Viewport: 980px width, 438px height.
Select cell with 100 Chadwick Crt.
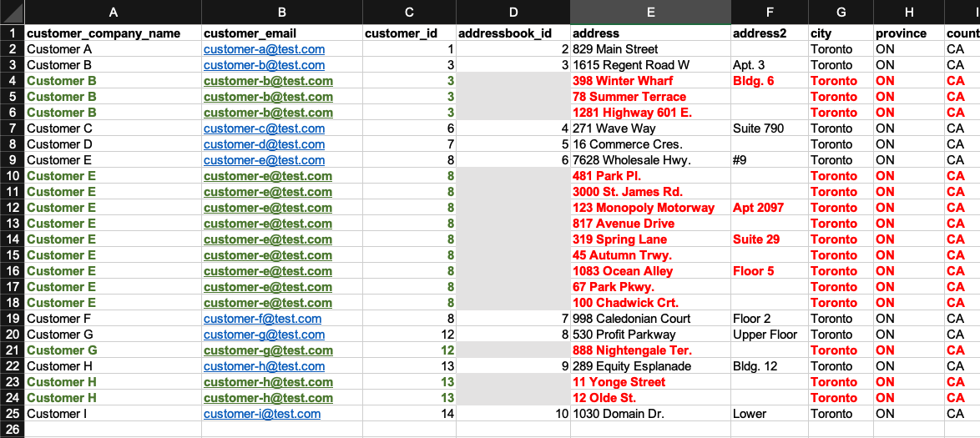[x=650, y=303]
